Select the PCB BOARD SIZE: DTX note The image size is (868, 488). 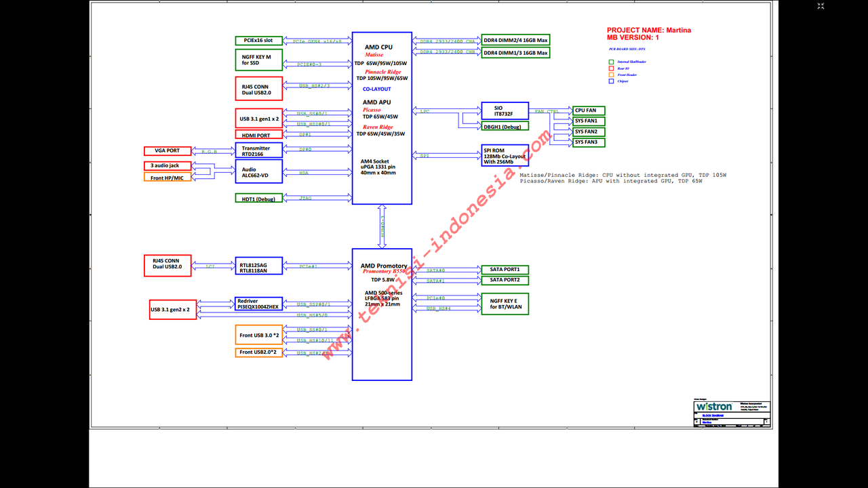(627, 50)
